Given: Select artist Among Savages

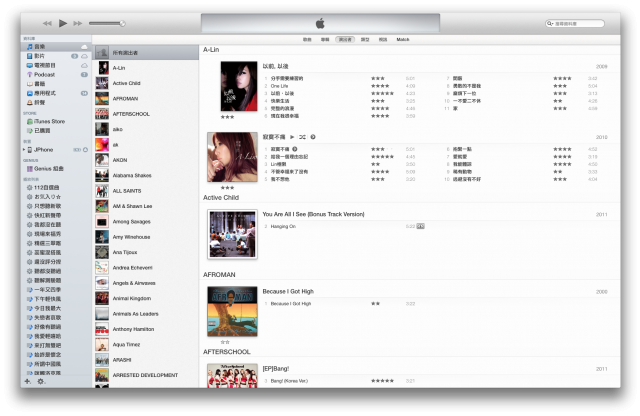Looking at the screenshot, I should point(146,222).
